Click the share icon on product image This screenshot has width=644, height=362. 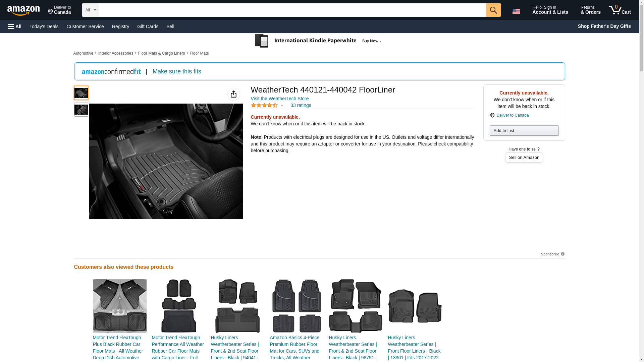pos(233,94)
